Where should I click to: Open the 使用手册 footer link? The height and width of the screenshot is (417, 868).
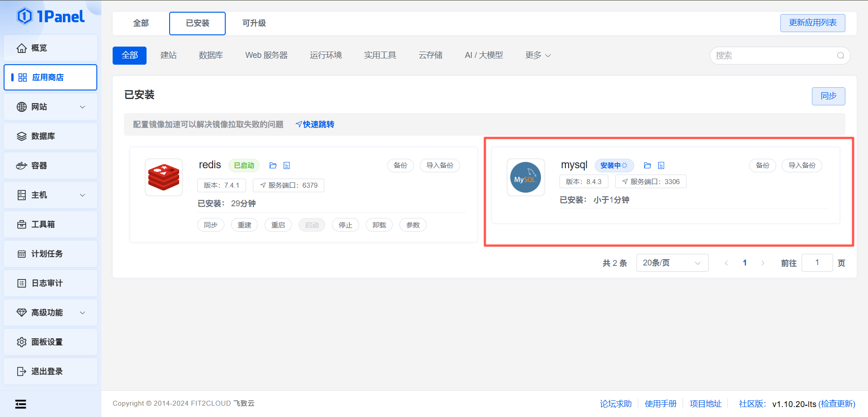tap(660, 403)
